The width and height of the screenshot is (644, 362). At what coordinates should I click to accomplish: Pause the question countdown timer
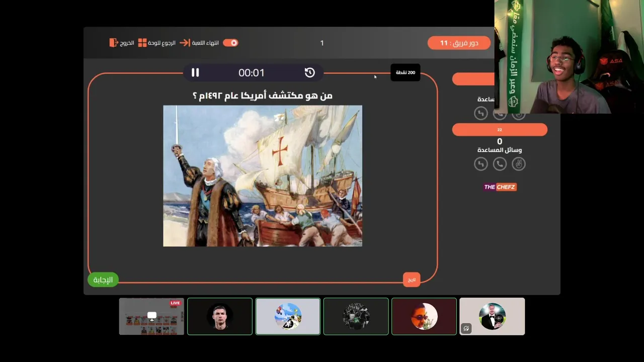point(195,73)
